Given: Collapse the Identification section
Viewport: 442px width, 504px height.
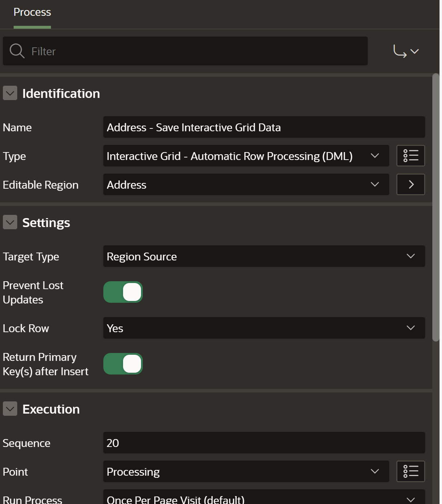Looking at the screenshot, I should 10,93.
